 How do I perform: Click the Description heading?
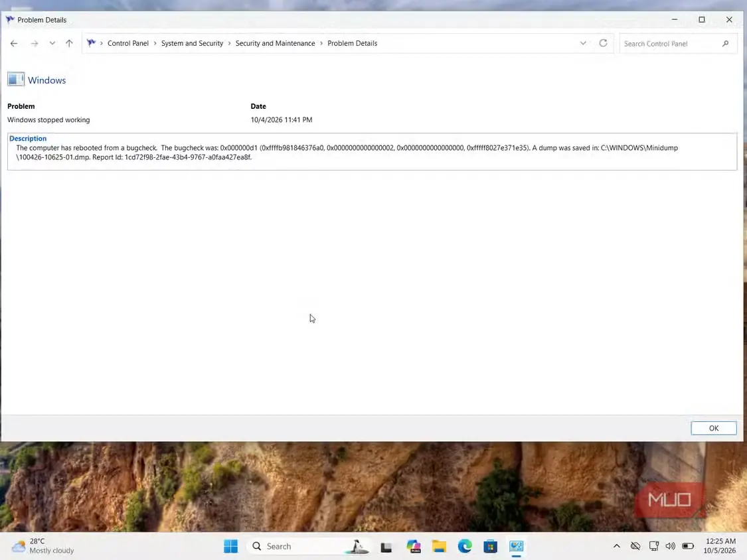(28, 139)
